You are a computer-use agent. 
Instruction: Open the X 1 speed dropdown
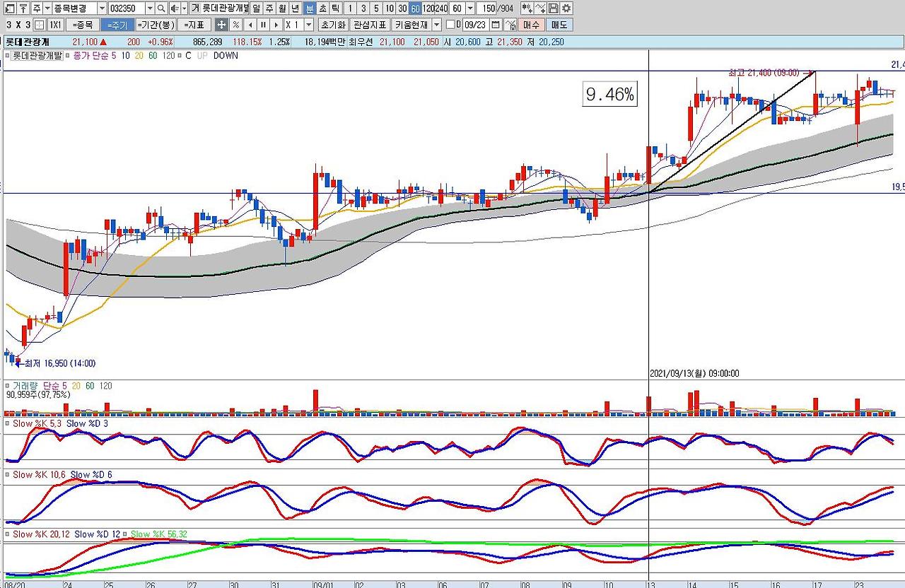[308, 25]
